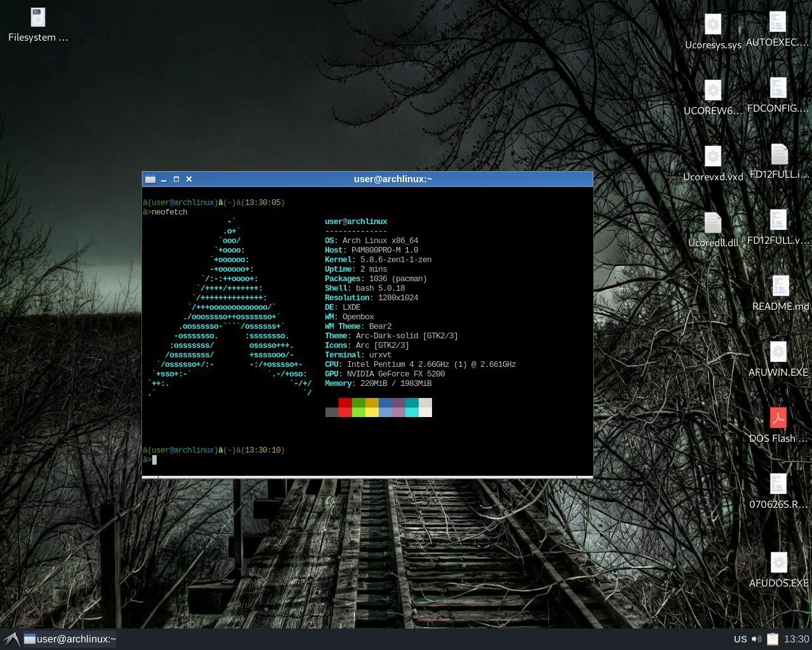The height and width of the screenshot is (650, 812).
Task: Click the Terminal 'urxvt' text
Action: pyautogui.click(x=381, y=355)
